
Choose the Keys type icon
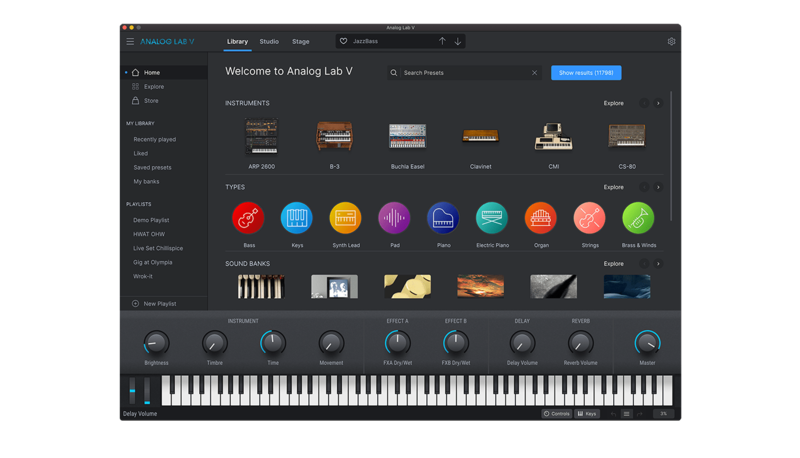pos(296,218)
